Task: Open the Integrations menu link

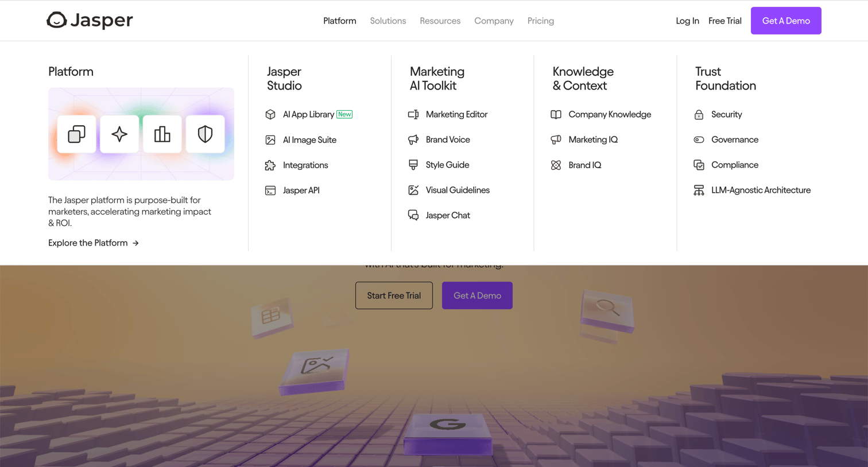Action: pos(305,165)
